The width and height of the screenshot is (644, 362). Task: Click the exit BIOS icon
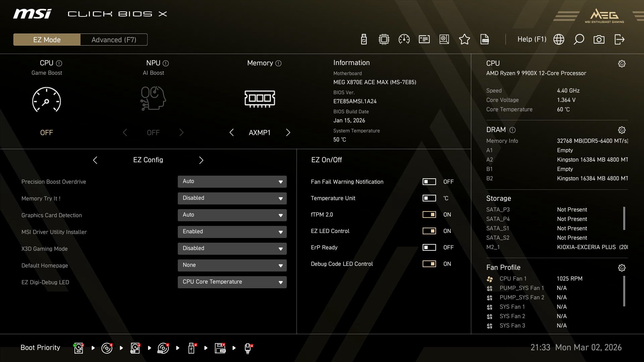pyautogui.click(x=620, y=39)
